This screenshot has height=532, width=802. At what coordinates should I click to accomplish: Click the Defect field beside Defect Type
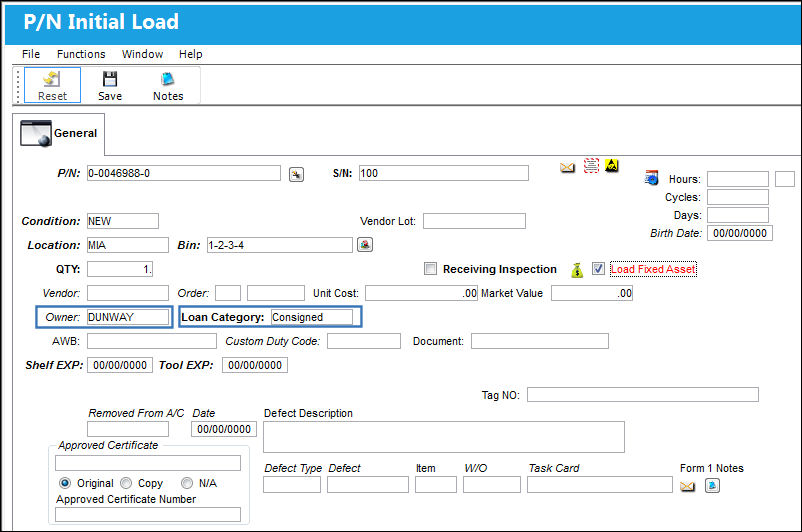coord(368,484)
